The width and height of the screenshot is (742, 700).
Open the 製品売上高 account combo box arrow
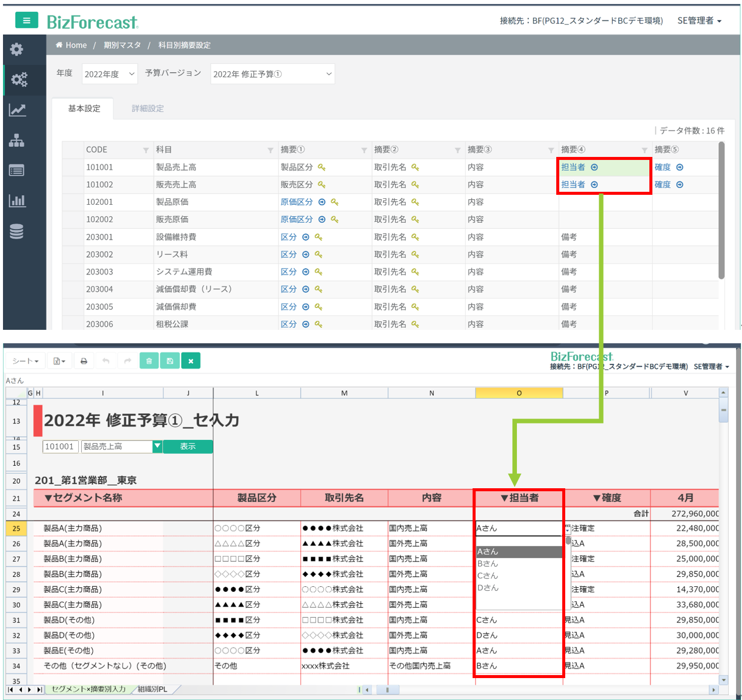pos(157,446)
